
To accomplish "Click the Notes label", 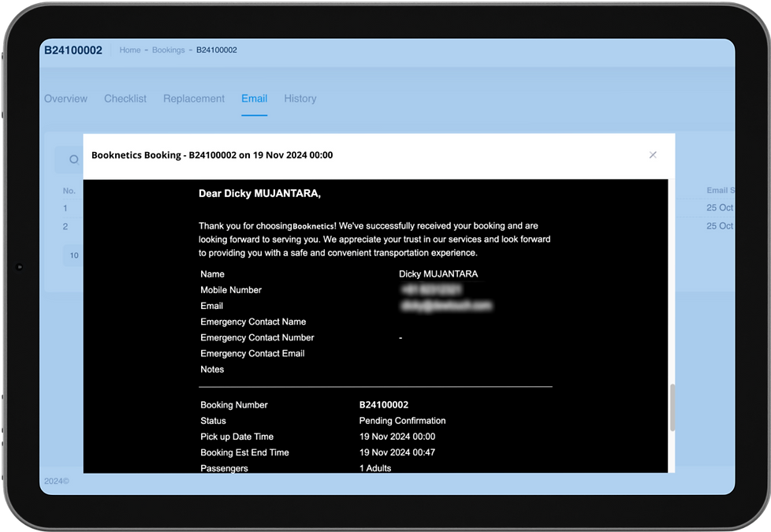I will point(212,370).
